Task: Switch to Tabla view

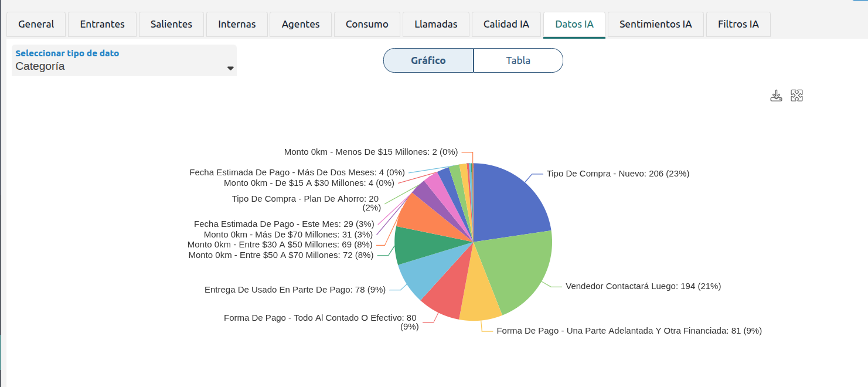Action: pos(518,60)
